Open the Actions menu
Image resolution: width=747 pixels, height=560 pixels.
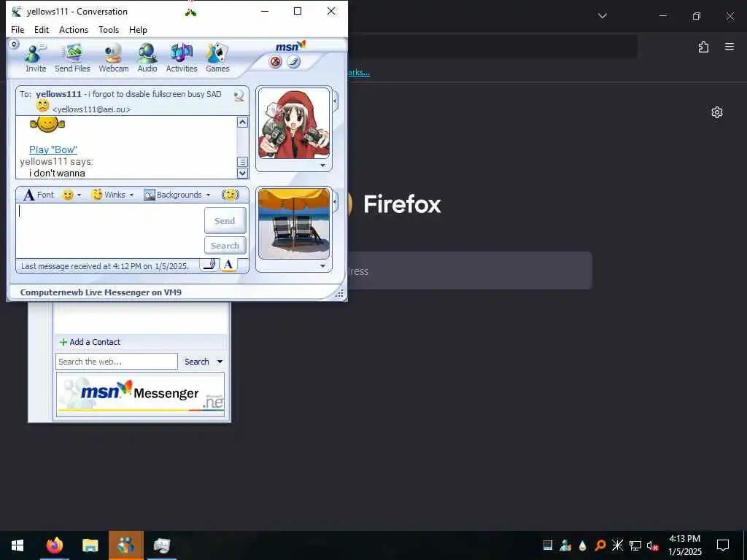[74, 29]
